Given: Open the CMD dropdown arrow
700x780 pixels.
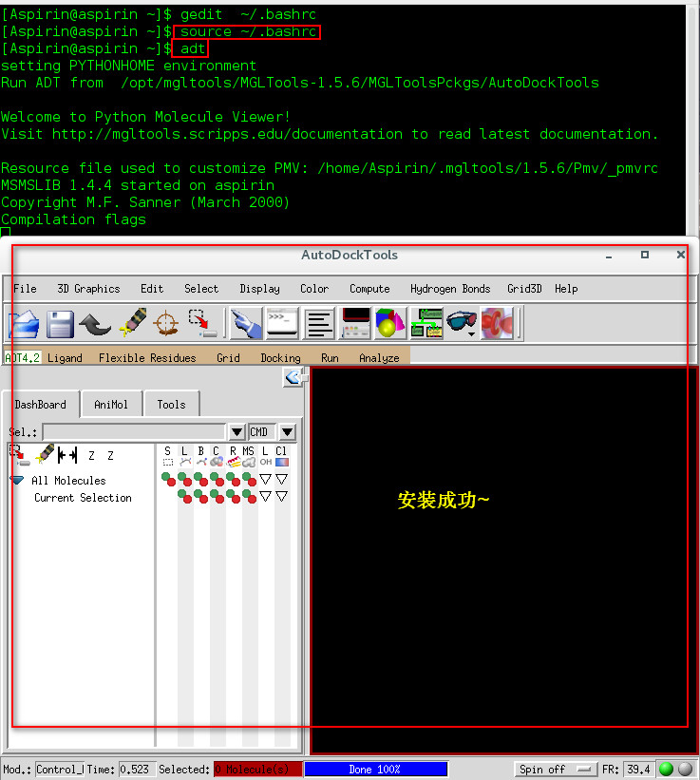Looking at the screenshot, I should point(288,431).
